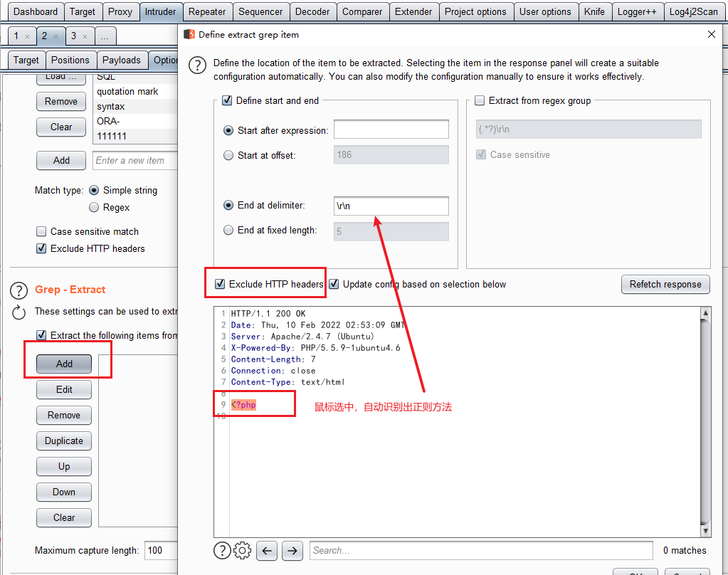Click Add next to new item field
Screen dimensions: 728x575
tap(61, 160)
